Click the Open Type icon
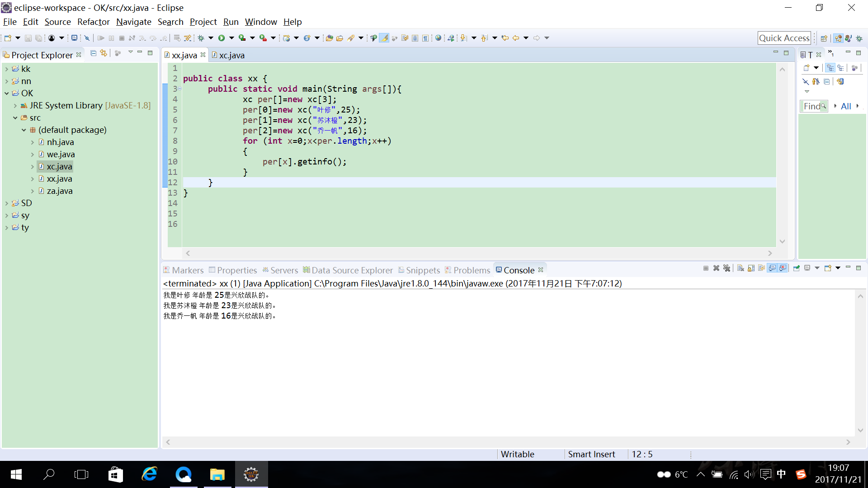 click(x=329, y=38)
